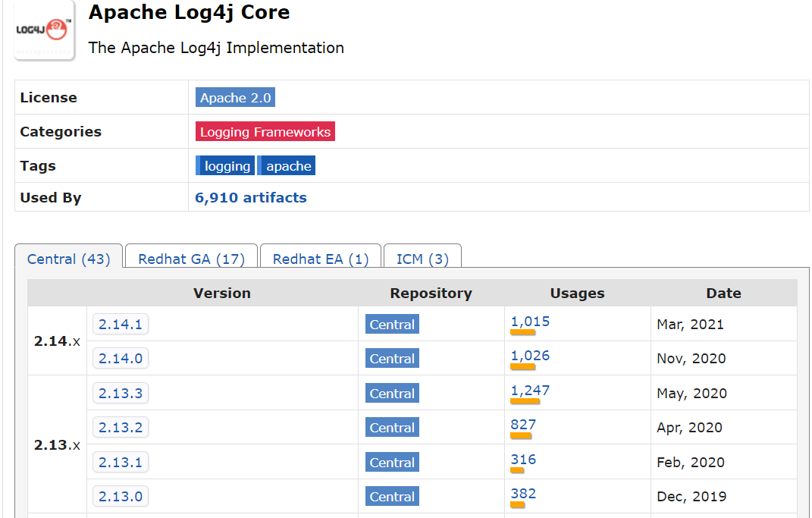Open version 2.13.0

click(121, 496)
